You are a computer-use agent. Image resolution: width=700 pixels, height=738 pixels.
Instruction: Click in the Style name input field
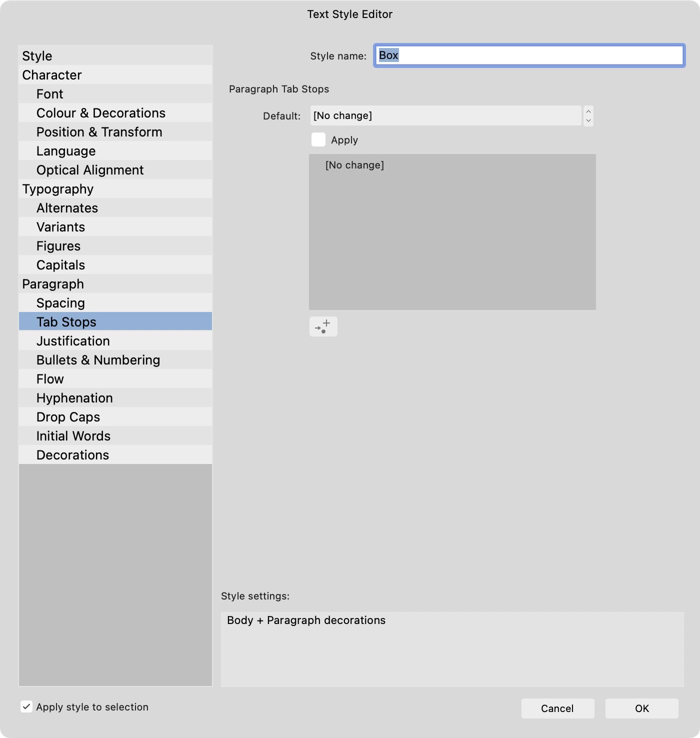click(x=528, y=55)
